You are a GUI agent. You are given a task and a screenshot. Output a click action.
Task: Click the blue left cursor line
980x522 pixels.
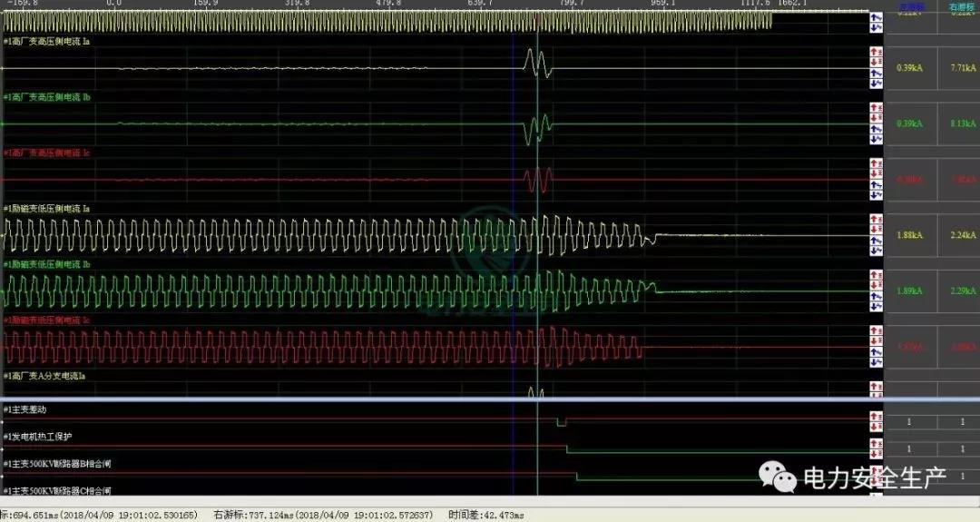pos(513,272)
